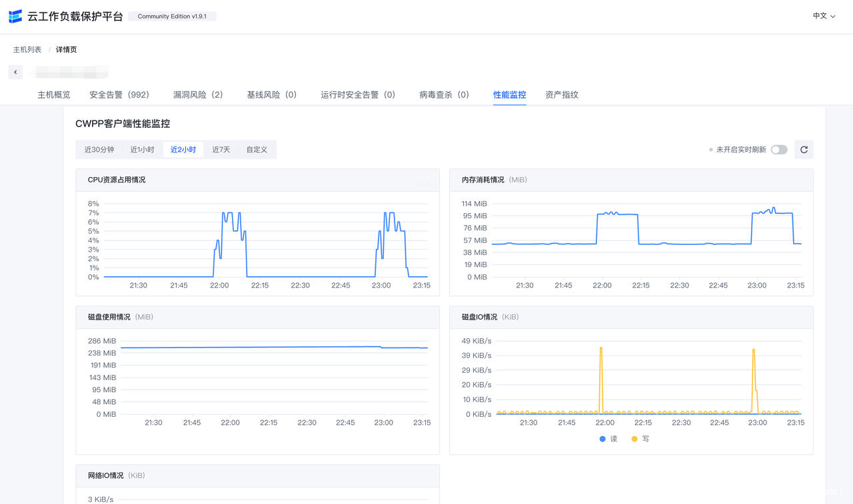Open the 漏洞风险 (2) tab
This screenshot has height=504, width=853.
(198, 95)
